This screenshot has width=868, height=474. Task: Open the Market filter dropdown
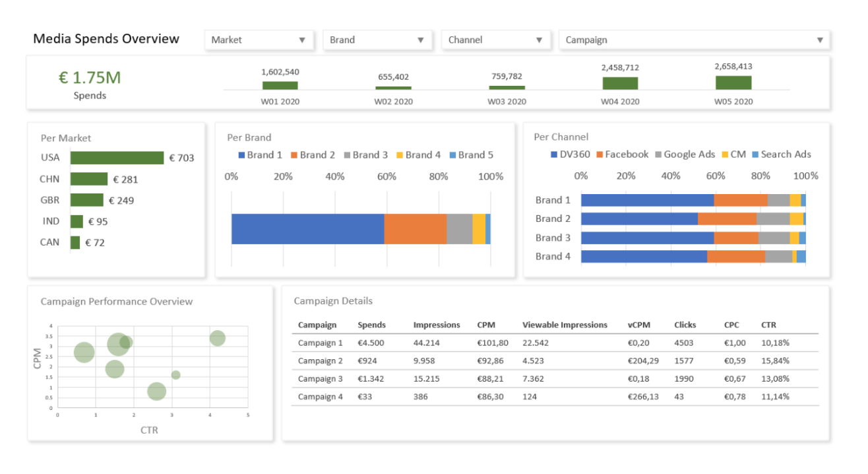coord(259,40)
